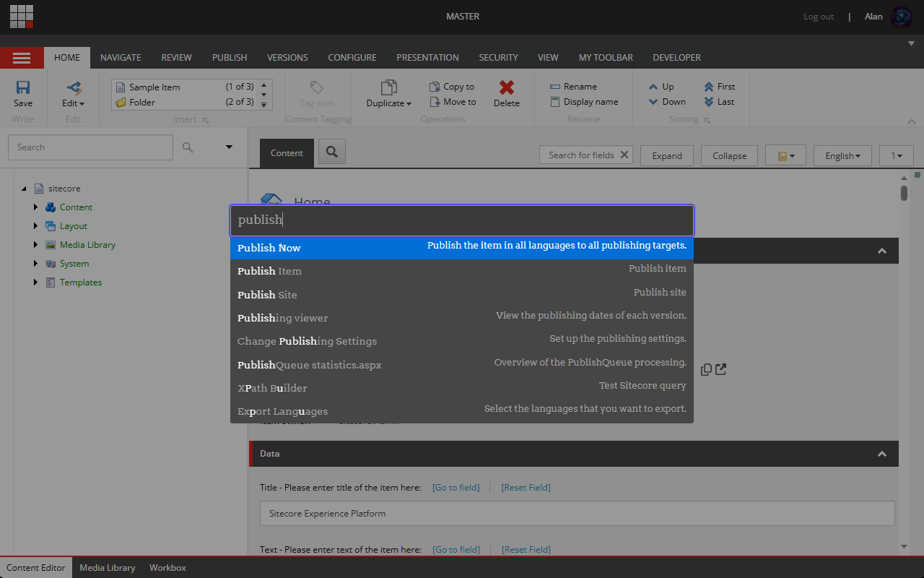
Task: Click the copy icon beside item details
Action: tap(706, 370)
